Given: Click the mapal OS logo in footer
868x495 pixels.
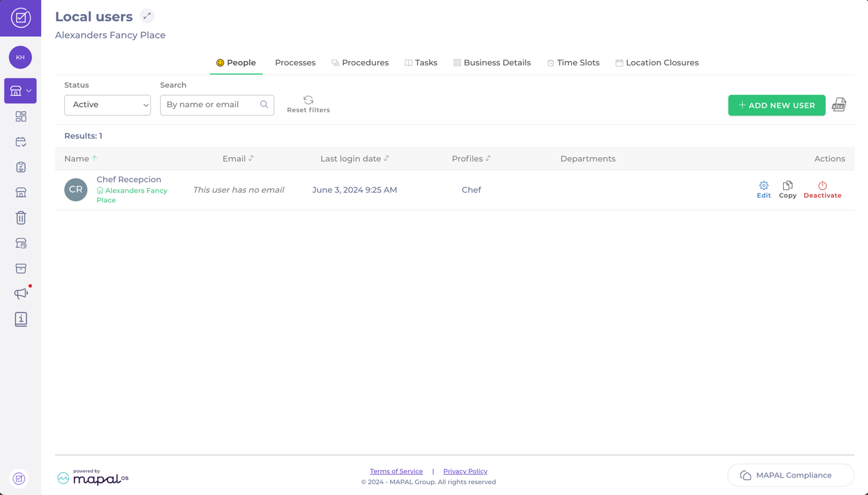Looking at the screenshot, I should pyautogui.click(x=93, y=477).
